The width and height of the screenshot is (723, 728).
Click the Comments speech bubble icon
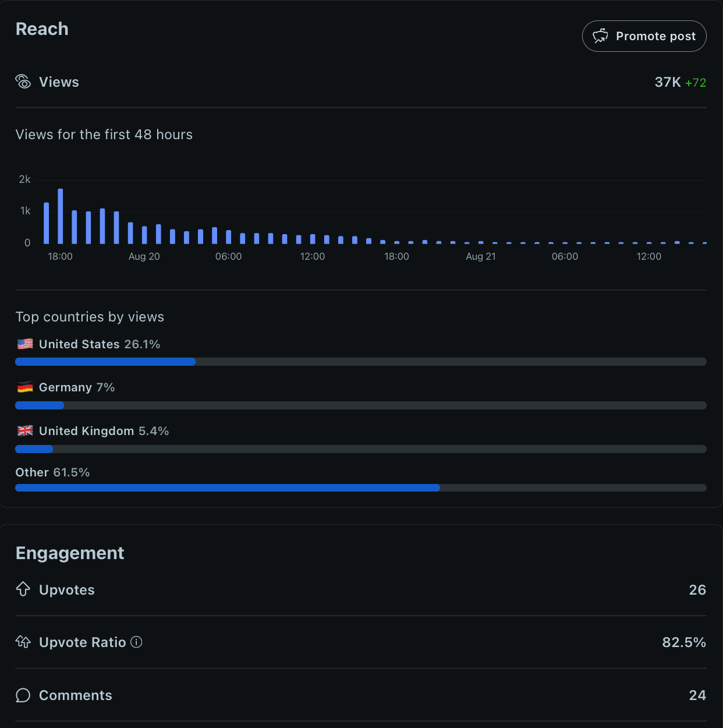[23, 695]
